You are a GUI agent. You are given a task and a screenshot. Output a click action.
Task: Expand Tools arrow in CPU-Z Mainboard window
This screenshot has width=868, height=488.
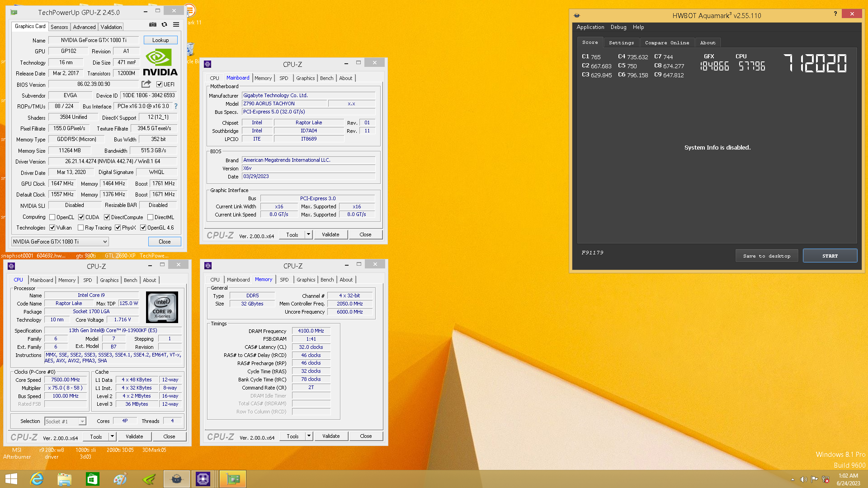pyautogui.click(x=308, y=235)
